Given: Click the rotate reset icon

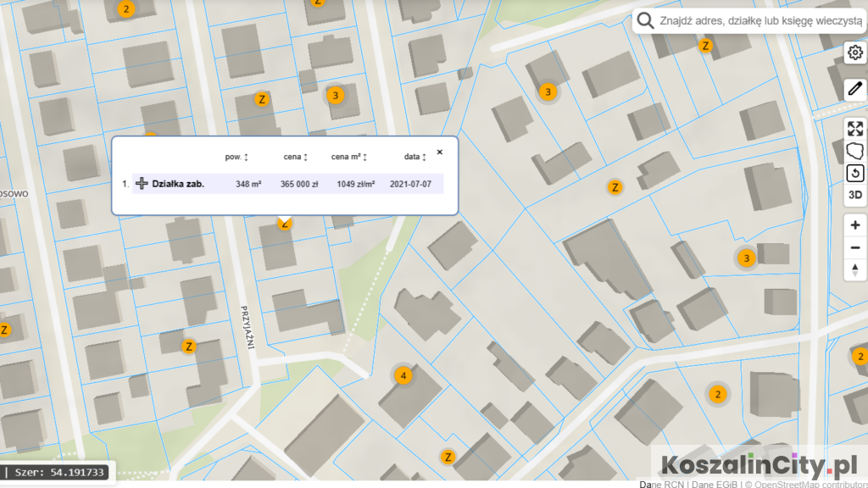Looking at the screenshot, I should (x=855, y=173).
